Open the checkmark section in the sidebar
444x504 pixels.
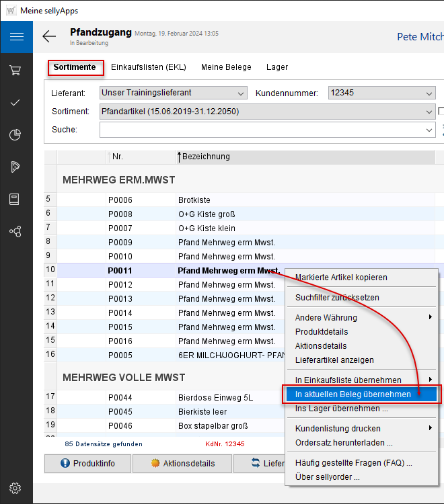(16, 102)
